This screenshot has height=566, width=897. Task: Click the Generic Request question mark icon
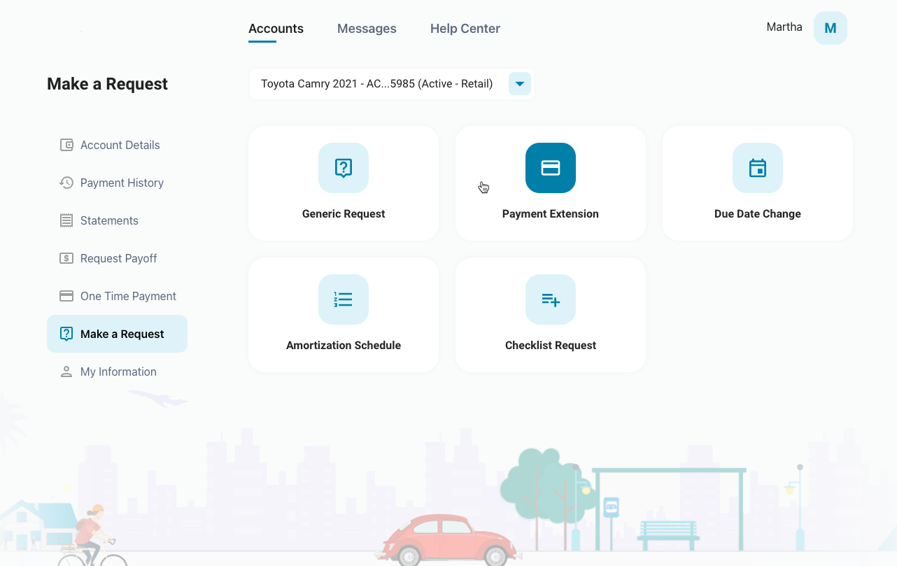(x=343, y=168)
